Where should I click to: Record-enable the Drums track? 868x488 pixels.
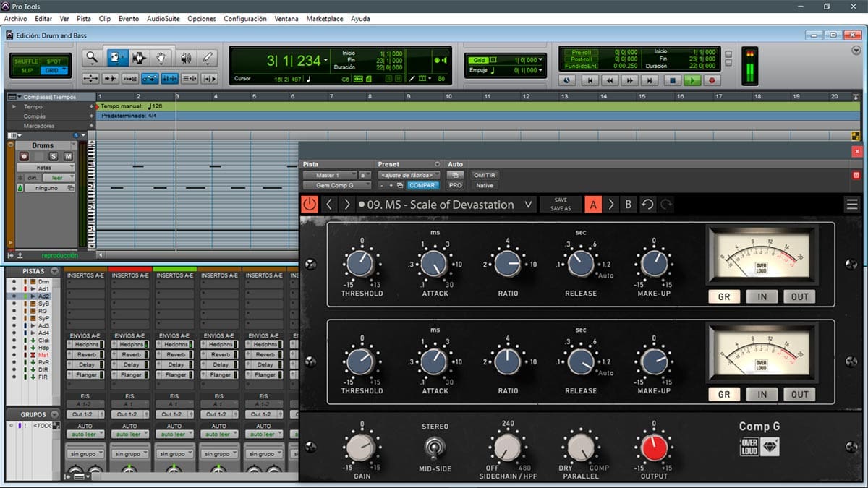(24, 156)
